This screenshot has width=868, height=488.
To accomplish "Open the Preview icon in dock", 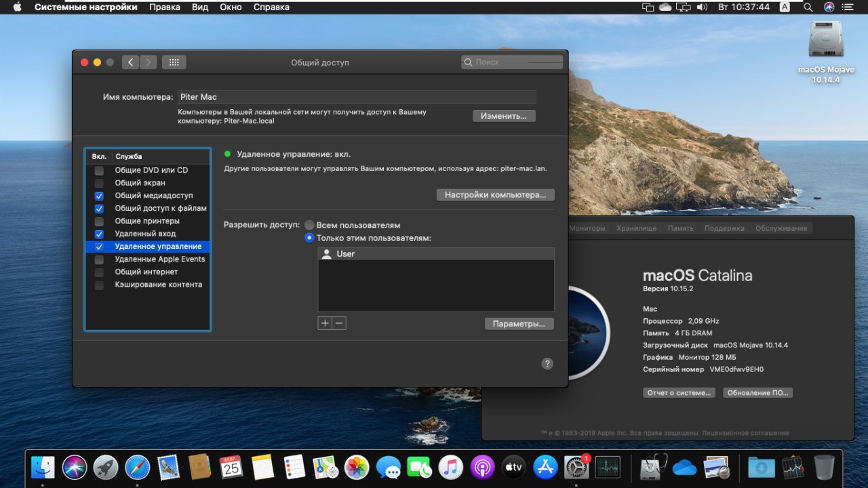I will [716, 467].
